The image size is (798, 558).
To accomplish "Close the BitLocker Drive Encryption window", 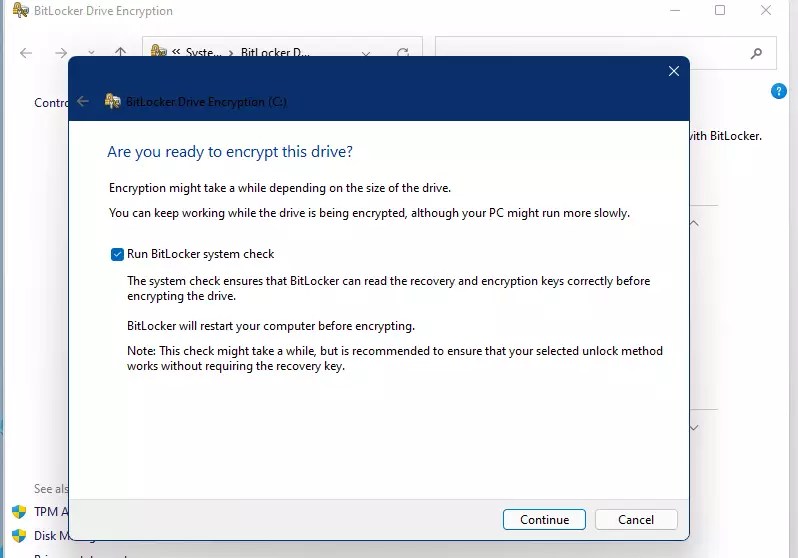I will (765, 10).
